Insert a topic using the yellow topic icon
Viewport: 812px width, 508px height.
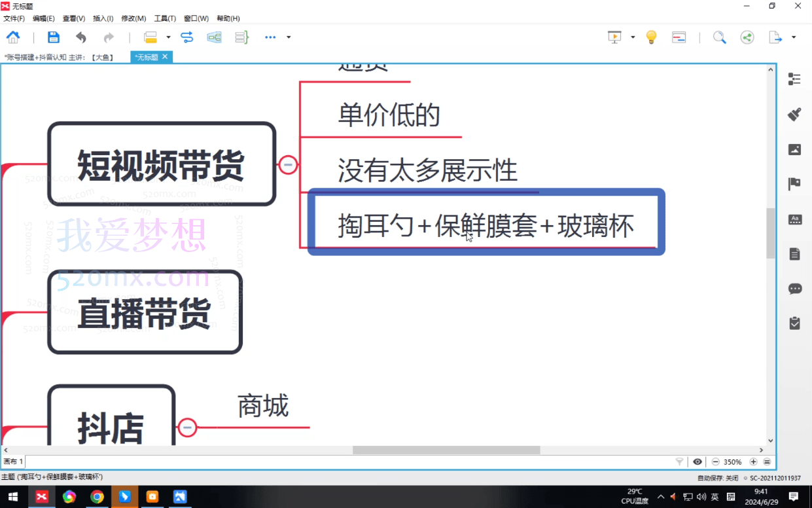click(x=150, y=37)
